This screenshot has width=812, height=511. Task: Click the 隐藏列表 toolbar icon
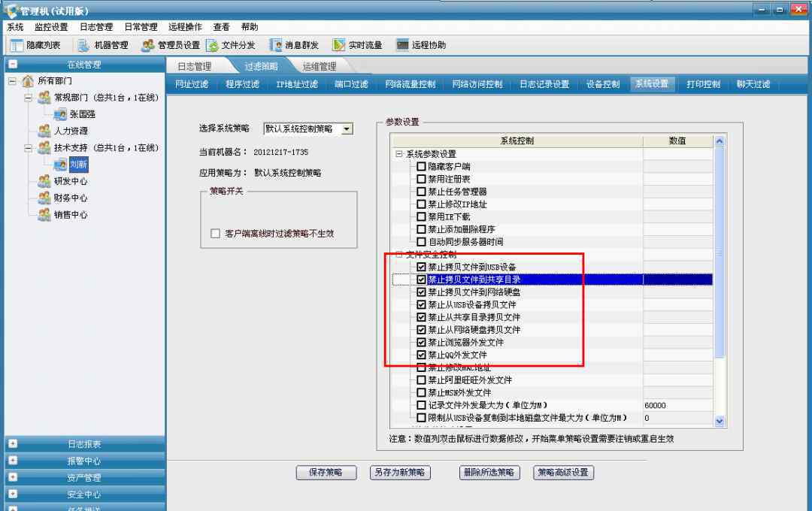[x=18, y=45]
